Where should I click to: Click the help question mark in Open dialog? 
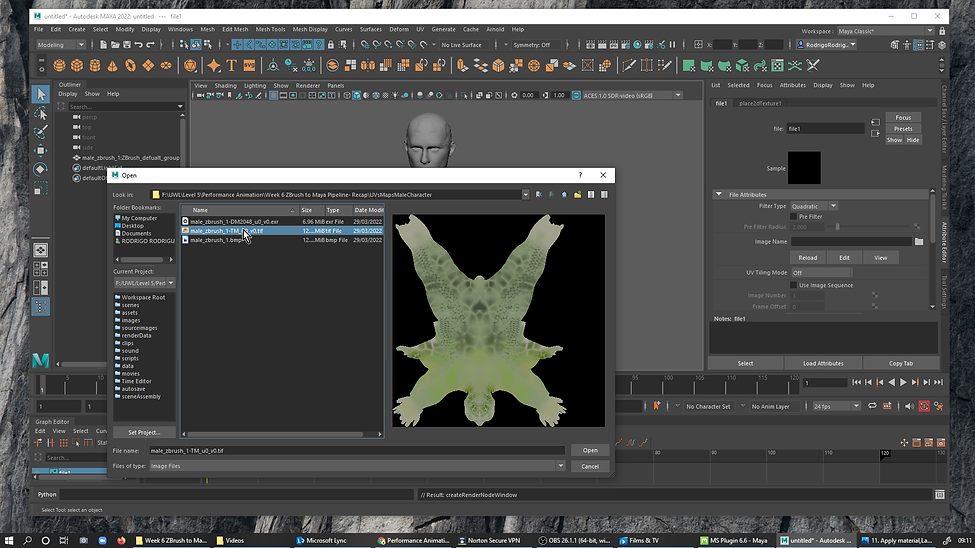click(580, 175)
